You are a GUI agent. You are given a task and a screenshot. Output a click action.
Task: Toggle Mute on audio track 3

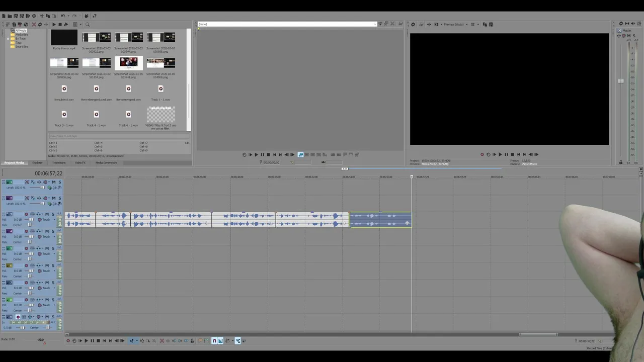[x=47, y=214]
